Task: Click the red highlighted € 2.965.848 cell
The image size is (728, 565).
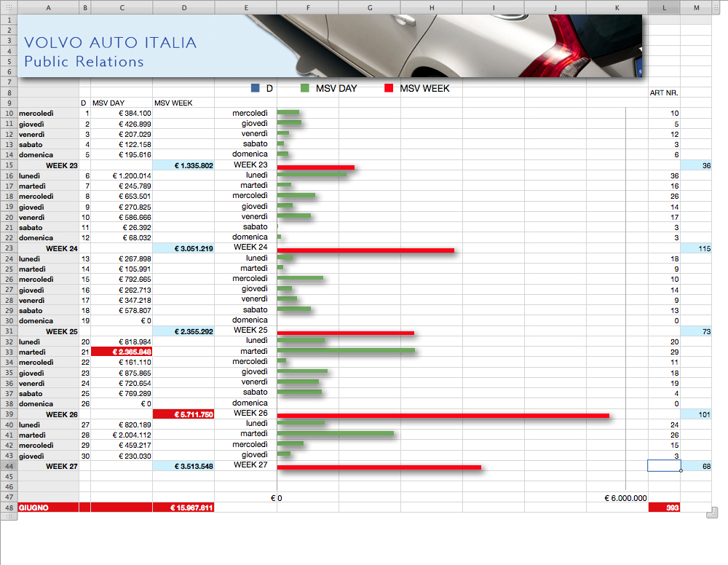Action: pyautogui.click(x=122, y=352)
